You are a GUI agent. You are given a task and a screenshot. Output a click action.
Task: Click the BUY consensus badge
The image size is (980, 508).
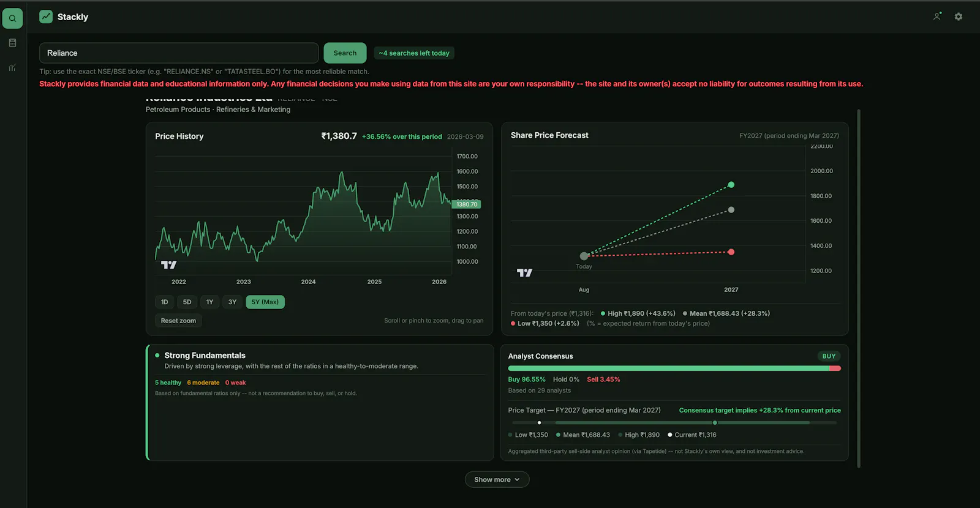829,356
